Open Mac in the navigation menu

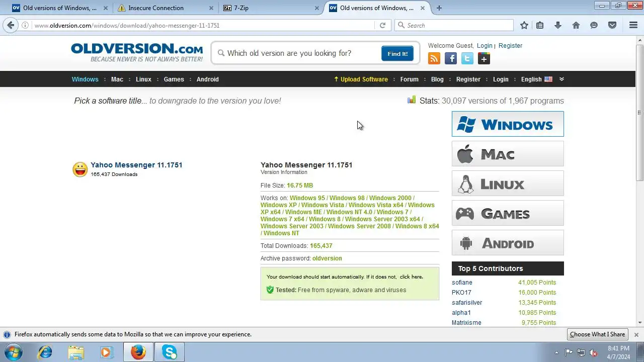coord(117,79)
